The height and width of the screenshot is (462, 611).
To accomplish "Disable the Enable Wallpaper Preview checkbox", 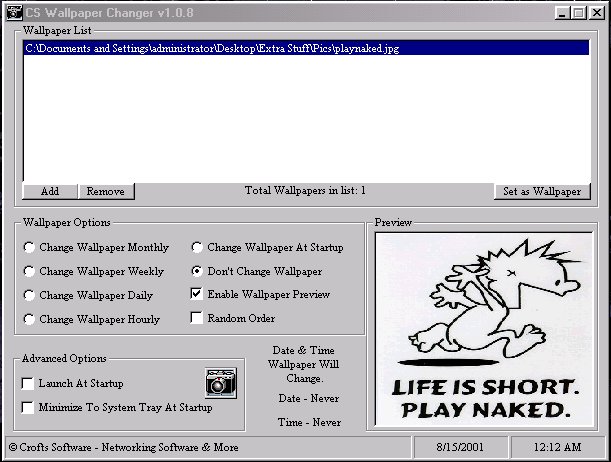I will click(x=198, y=295).
